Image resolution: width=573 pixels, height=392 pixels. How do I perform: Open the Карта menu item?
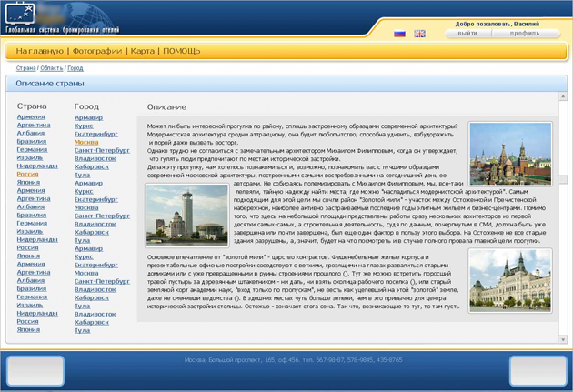[x=143, y=51]
